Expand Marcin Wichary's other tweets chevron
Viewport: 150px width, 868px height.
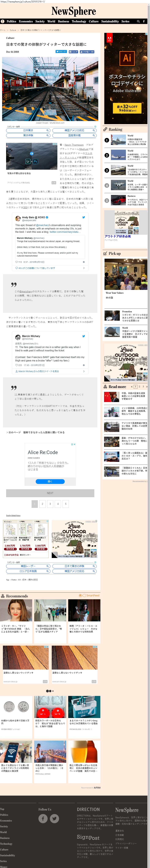(x=84, y=371)
